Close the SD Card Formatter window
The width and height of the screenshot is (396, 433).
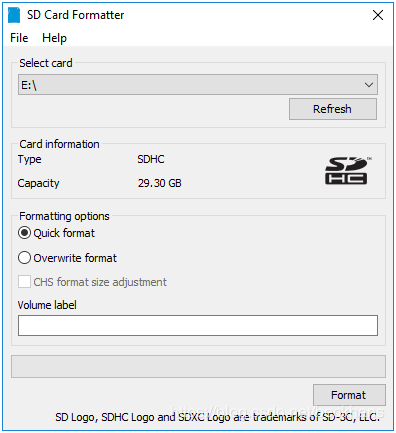pyautogui.click(x=378, y=15)
